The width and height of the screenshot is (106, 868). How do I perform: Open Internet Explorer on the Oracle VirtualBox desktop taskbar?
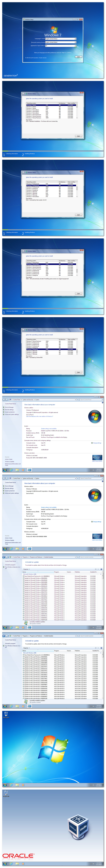(11, 864)
